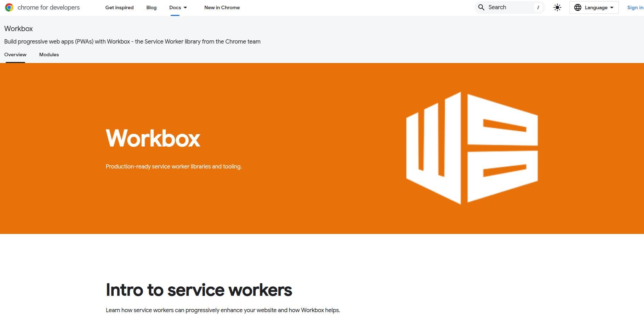Click 'Production-ready service worker libraries and tooling.' text
Image resolution: width=644 pixels, height=321 pixels.
pos(173,166)
